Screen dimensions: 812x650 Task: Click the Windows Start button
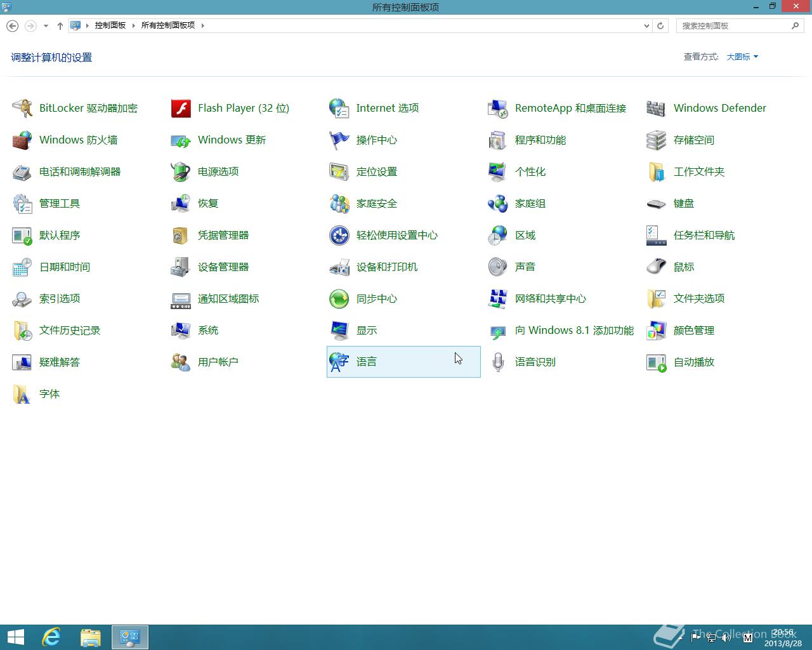[x=16, y=637]
